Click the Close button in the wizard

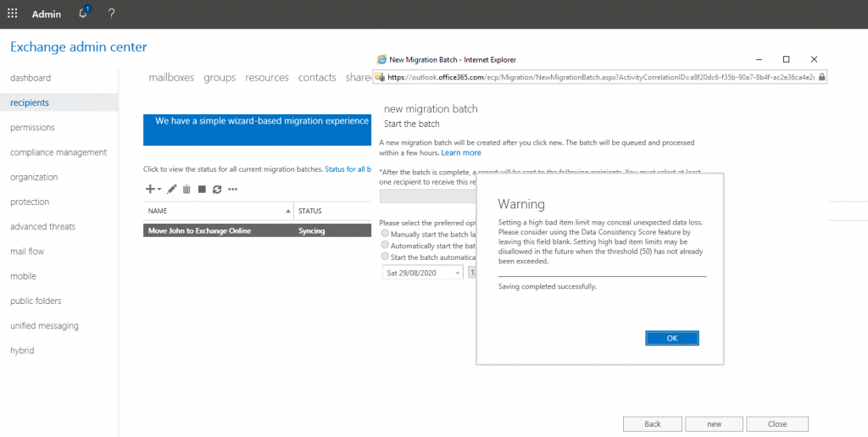(777, 424)
